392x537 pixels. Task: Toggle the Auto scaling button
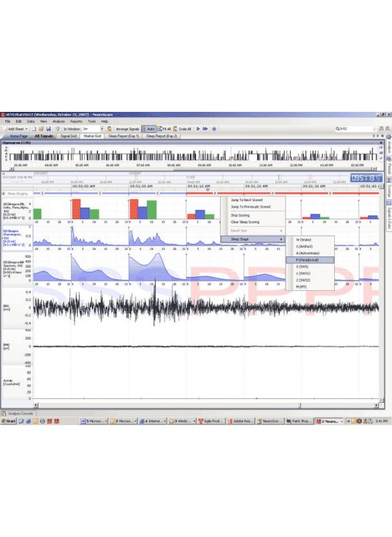pos(149,129)
